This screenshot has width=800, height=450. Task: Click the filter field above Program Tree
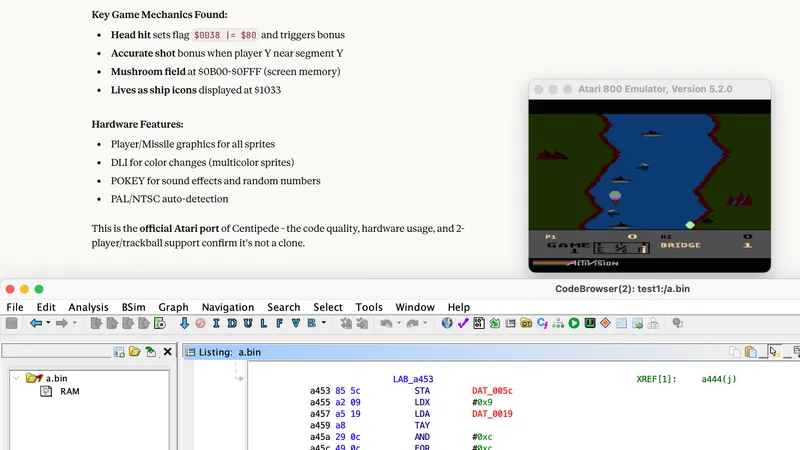(56, 352)
